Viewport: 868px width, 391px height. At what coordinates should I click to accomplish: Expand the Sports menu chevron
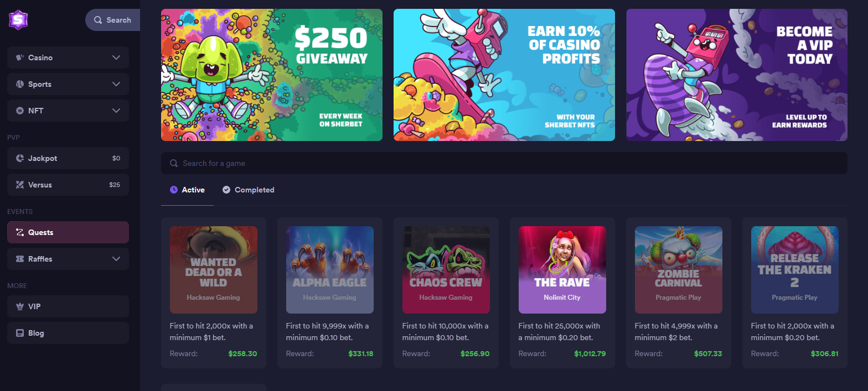coord(116,84)
